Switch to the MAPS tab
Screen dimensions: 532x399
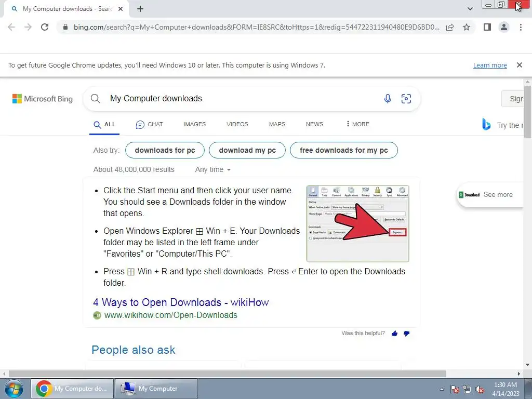277,125
